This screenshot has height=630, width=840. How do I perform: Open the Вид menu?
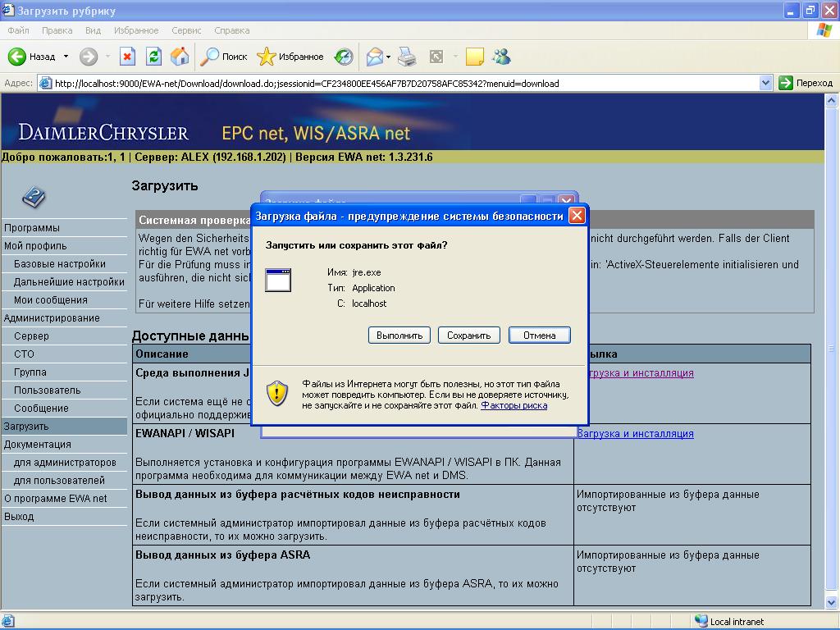coord(94,30)
